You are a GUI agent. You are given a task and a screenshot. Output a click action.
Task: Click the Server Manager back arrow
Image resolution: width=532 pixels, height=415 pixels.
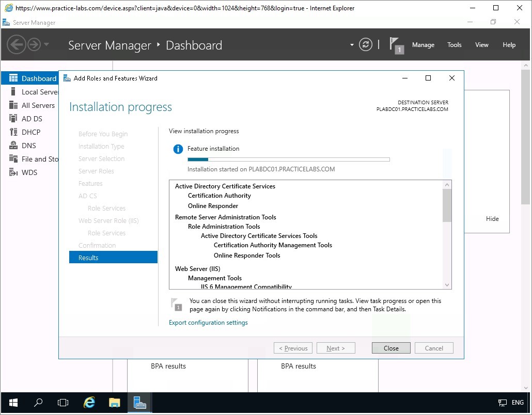(x=17, y=44)
